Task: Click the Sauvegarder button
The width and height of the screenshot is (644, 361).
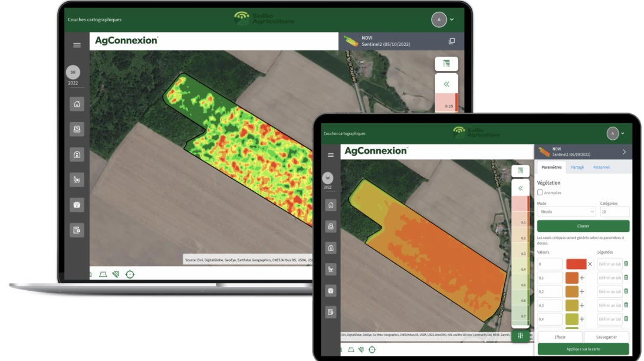Action: (607, 337)
